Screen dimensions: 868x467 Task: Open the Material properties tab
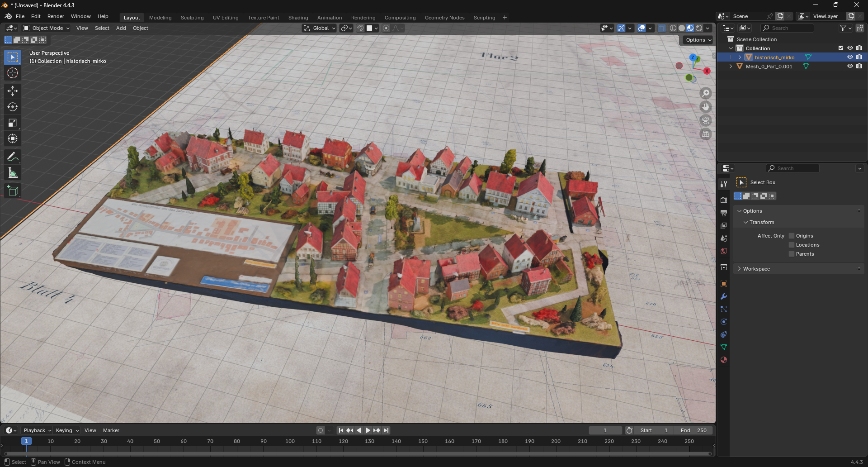coord(724,360)
